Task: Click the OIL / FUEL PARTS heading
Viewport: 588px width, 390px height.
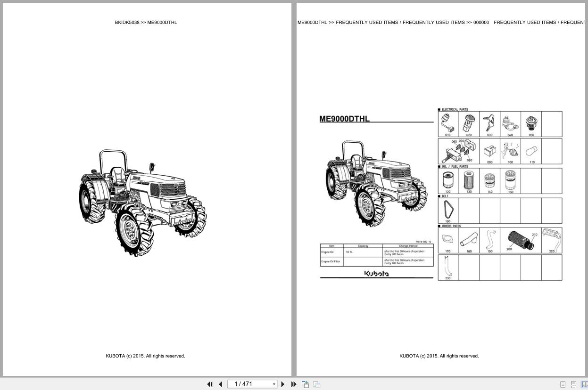Action: pos(455,166)
